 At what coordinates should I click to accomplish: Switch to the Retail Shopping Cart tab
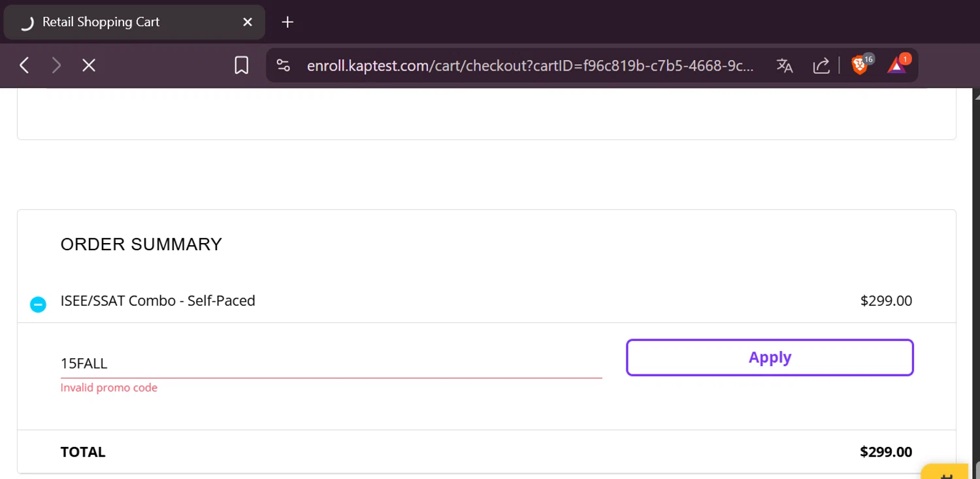tap(134, 22)
